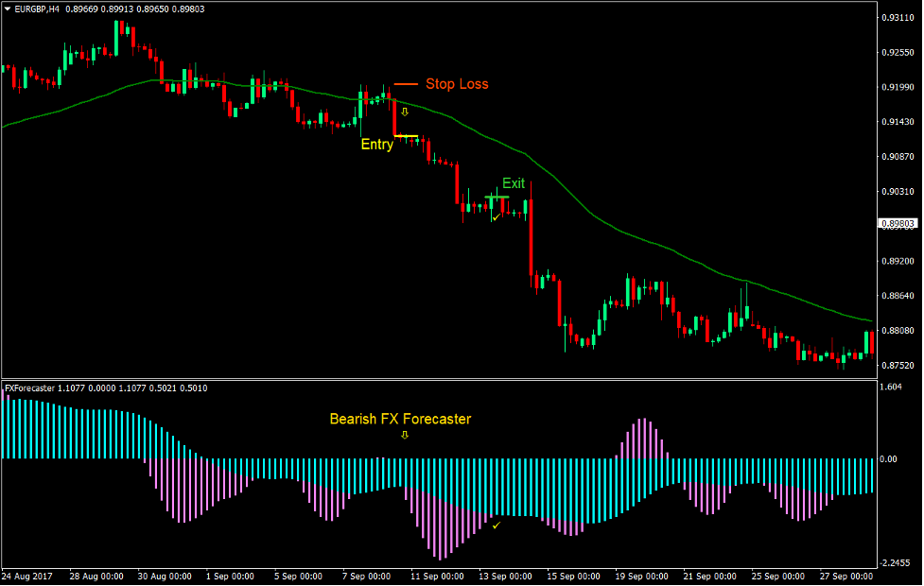Expand the FXForecaster indicator header
Screen dimensions: 924x586
[x=30, y=387]
